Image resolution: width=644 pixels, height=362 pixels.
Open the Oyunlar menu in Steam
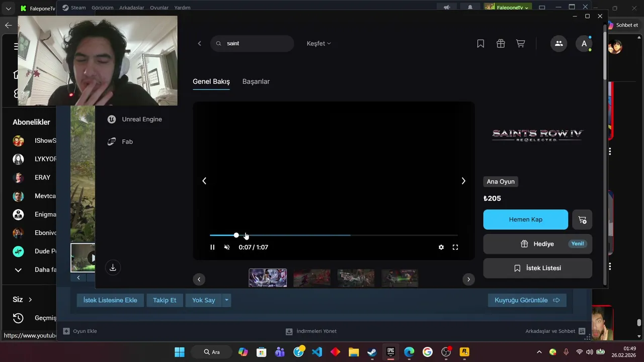click(159, 8)
